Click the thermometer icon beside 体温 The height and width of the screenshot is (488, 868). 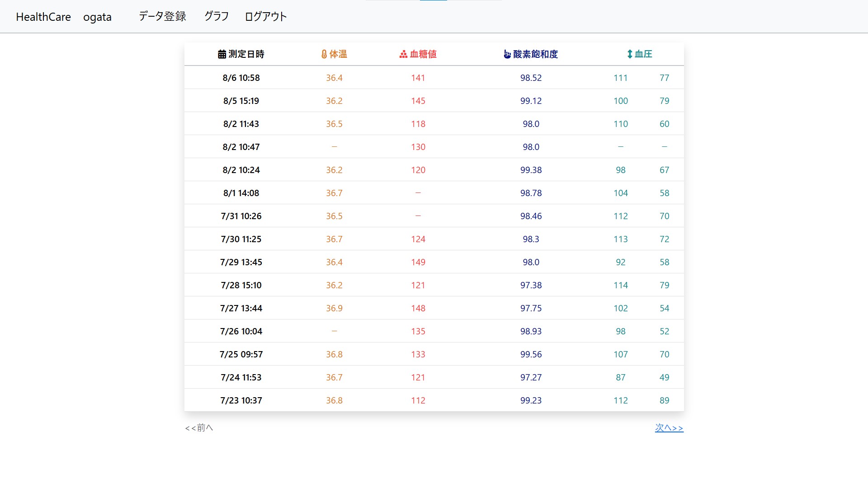tap(324, 54)
